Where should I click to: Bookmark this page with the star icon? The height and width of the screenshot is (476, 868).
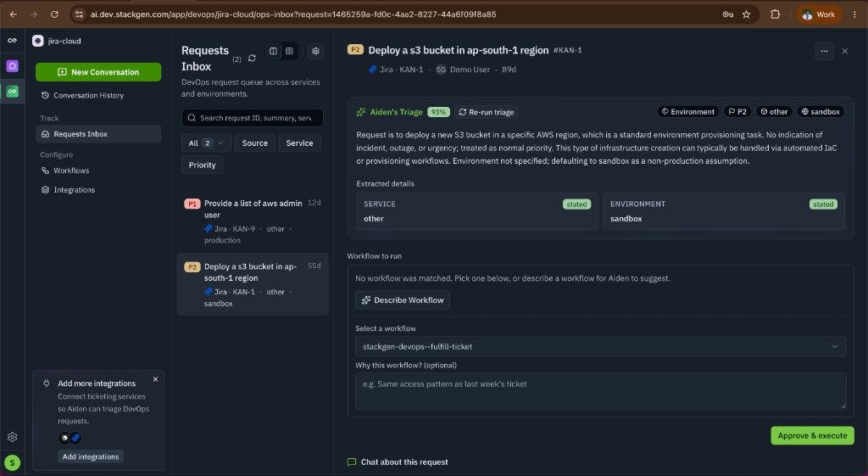click(x=746, y=14)
